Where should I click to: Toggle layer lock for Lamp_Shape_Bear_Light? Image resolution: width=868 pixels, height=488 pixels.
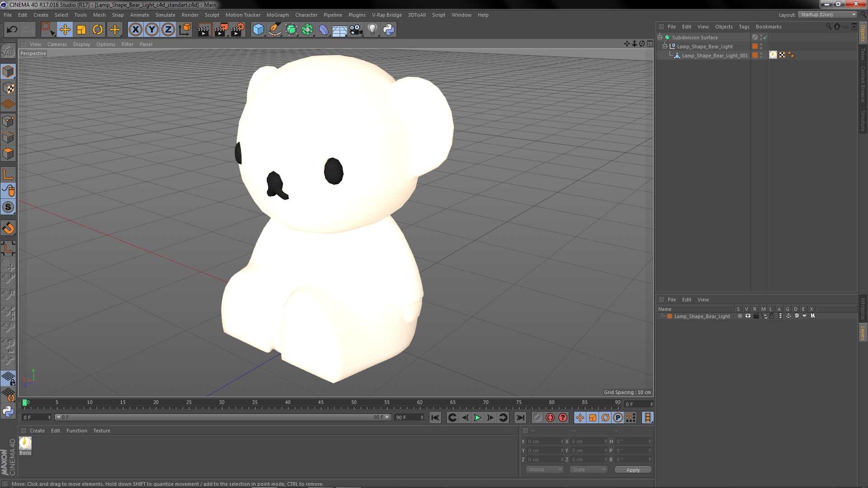772,316
